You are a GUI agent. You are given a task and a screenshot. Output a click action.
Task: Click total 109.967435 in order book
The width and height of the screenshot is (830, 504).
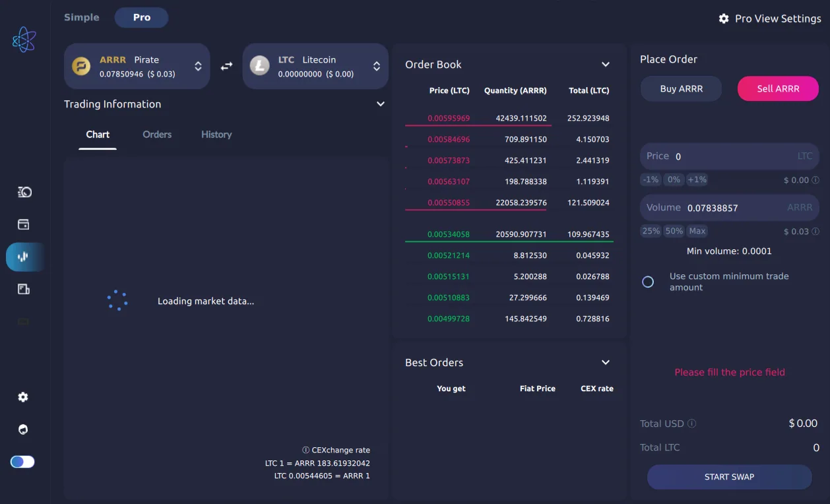(589, 234)
